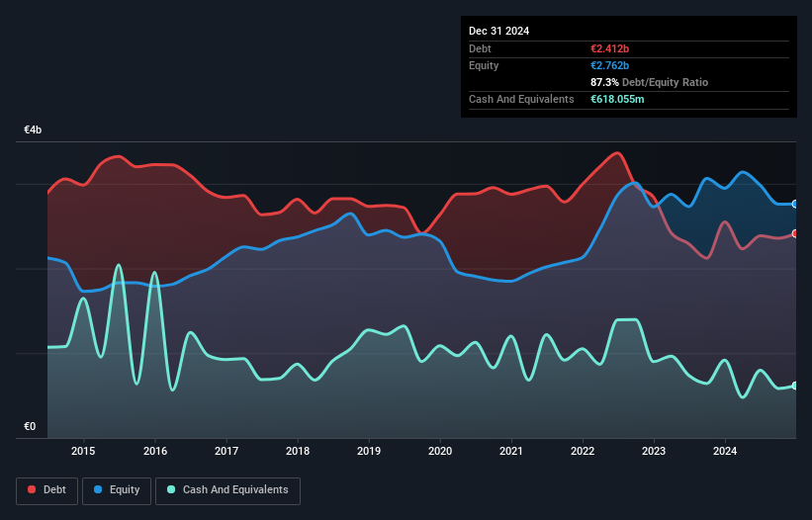812x520 pixels.
Task: Click the Cash endpoint marker on chart
Action: [x=795, y=386]
